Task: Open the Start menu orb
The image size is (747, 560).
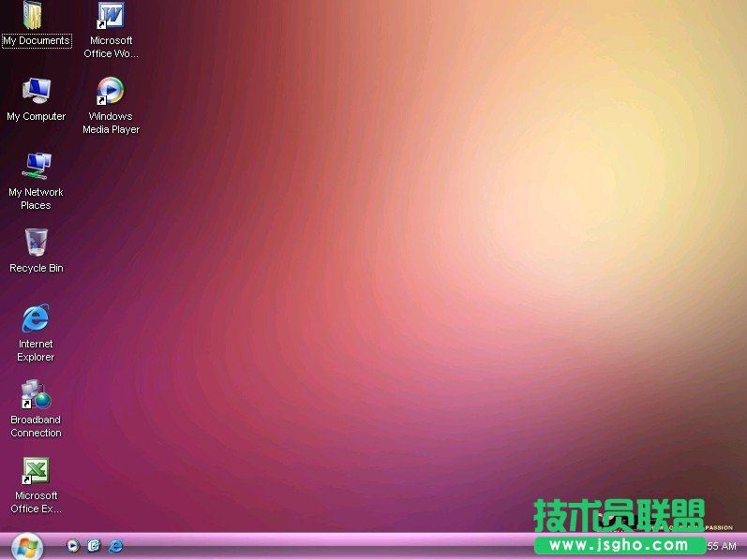Action: click(x=26, y=546)
